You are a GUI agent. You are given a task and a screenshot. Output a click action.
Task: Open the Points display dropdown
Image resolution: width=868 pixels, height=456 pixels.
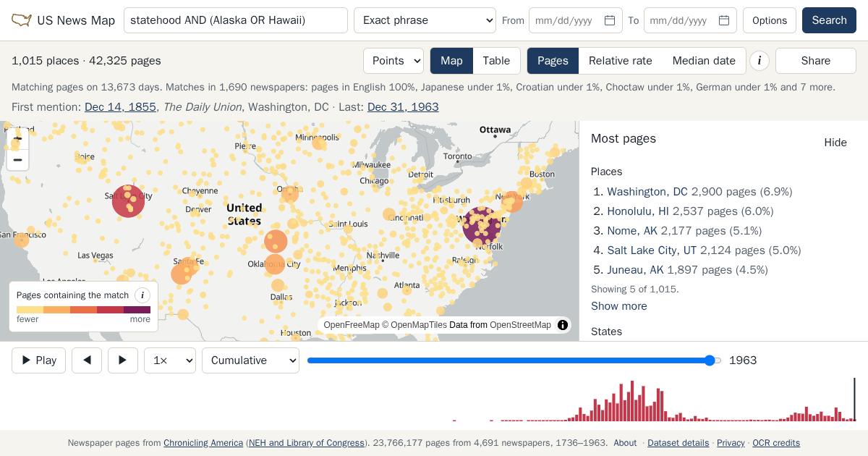tap(393, 61)
